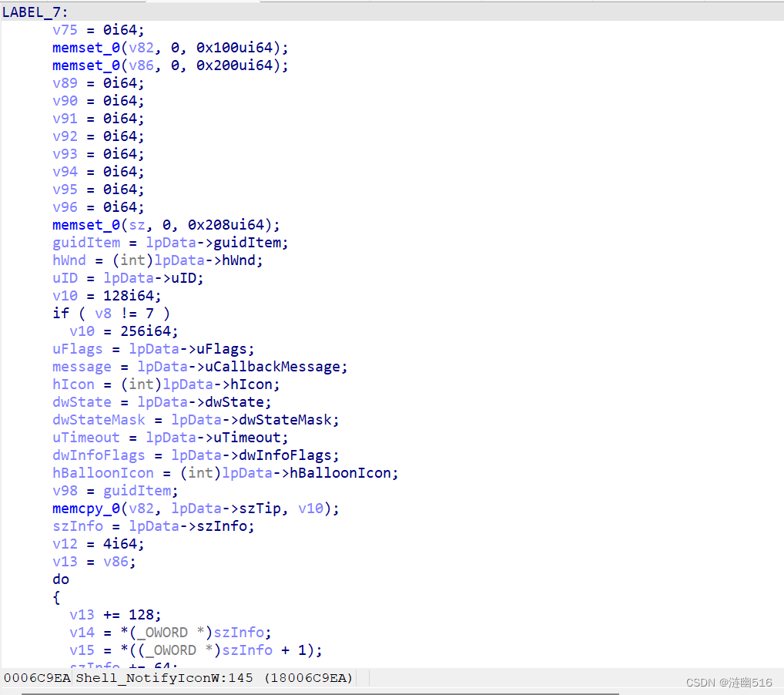Click the line "dwState = lpData->dwState;"
Screen dimensions: 784x695
pyautogui.click(x=162, y=403)
